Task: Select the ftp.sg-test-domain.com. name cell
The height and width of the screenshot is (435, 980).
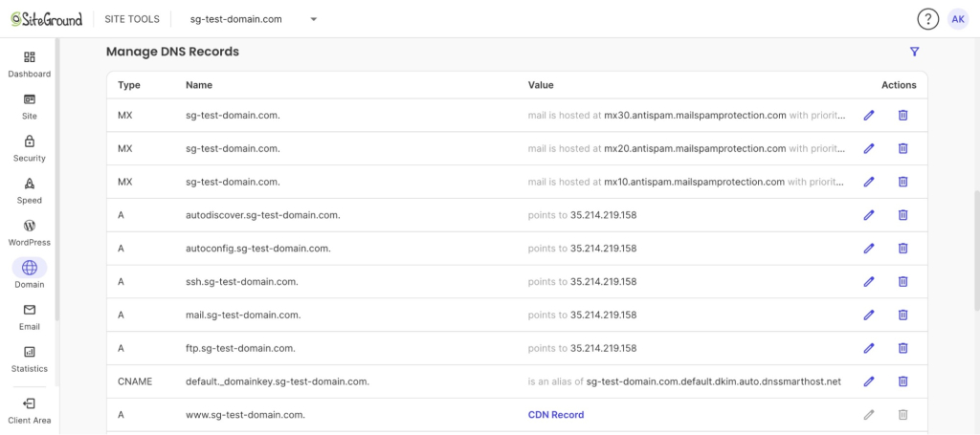Action: (240, 348)
